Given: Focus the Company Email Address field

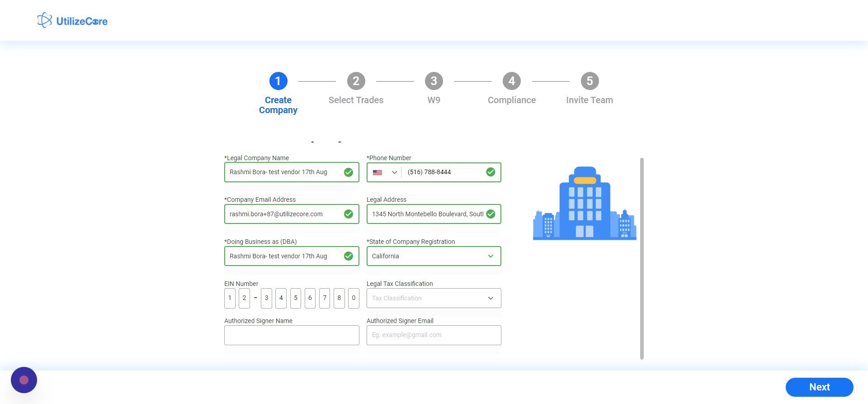Looking at the screenshot, I should pyautogui.click(x=292, y=214).
